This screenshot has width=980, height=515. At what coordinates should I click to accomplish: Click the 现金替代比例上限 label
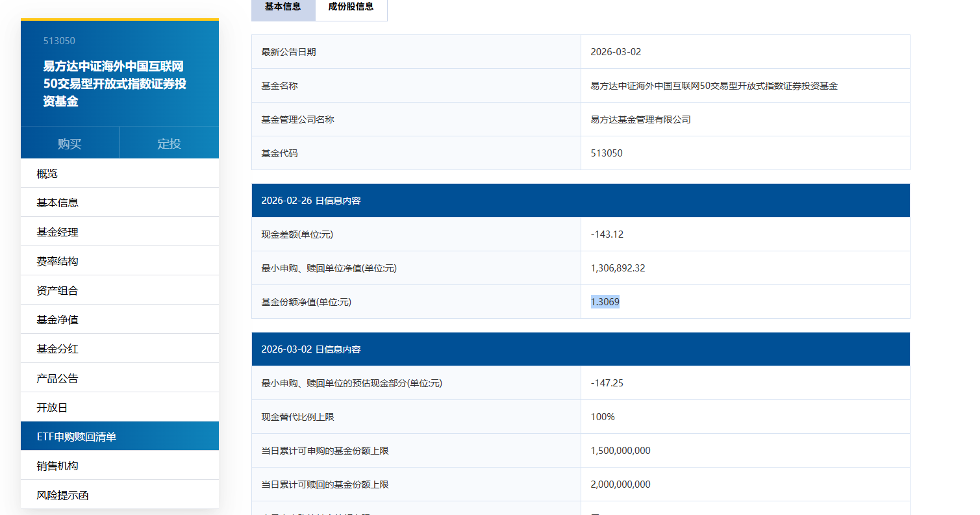[x=297, y=417]
